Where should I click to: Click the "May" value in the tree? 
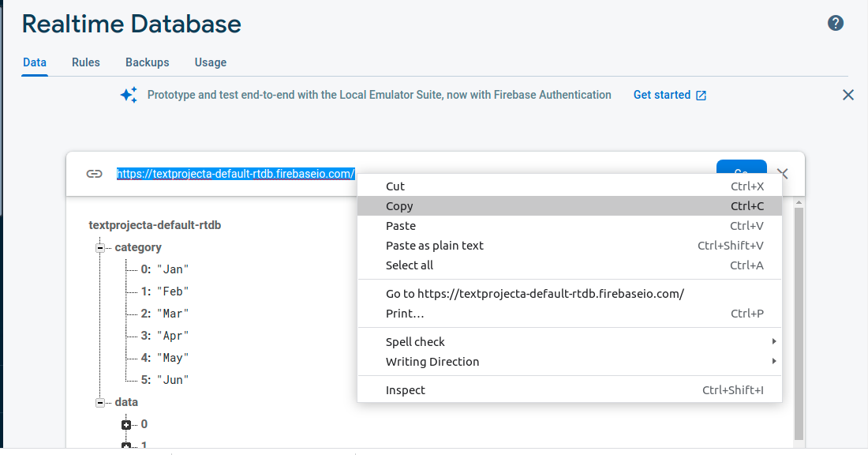pos(173,358)
